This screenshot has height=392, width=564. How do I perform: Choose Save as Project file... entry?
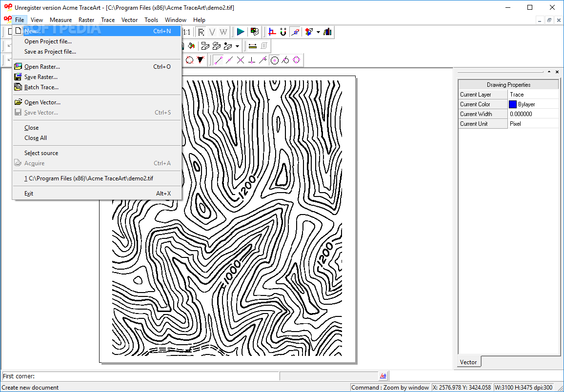tap(97, 52)
